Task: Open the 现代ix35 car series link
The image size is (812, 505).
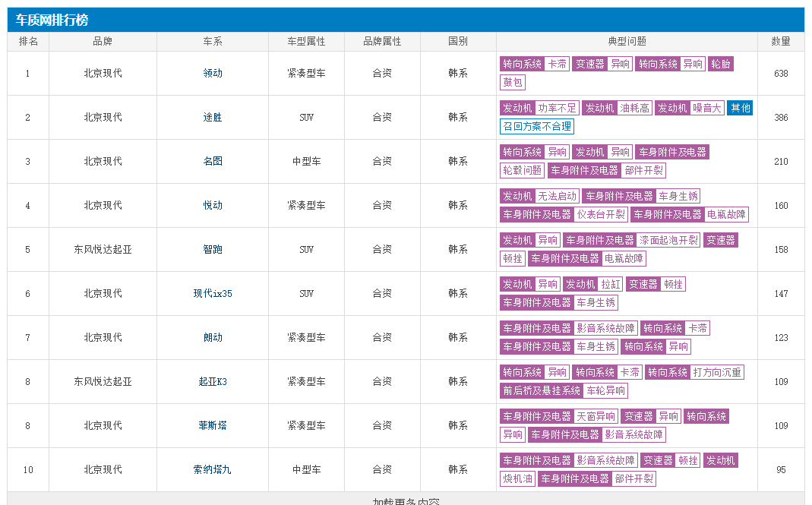Action: [213, 294]
